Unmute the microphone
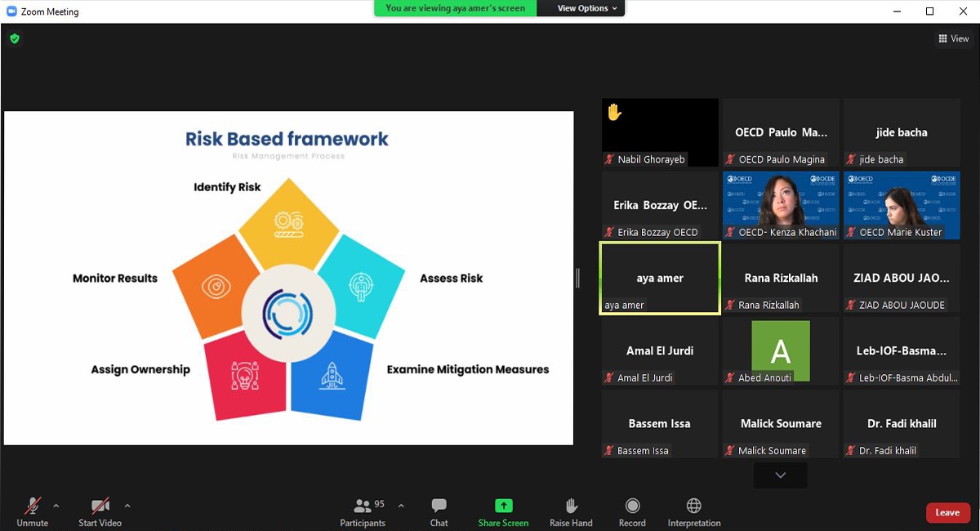This screenshot has width=980, height=531. click(33, 506)
